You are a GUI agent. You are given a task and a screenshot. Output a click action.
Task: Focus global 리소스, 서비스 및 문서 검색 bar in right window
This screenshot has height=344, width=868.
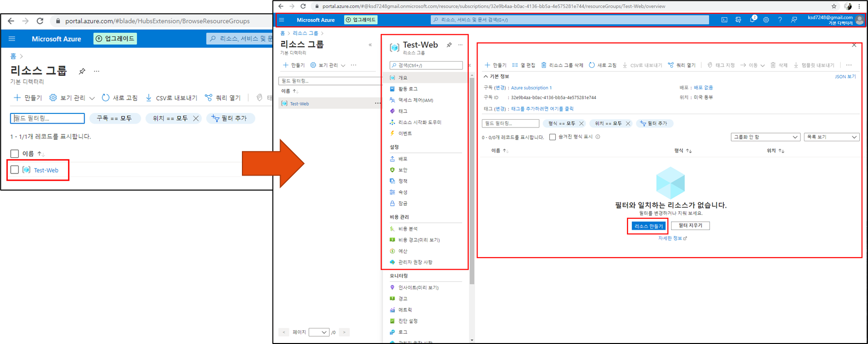570,20
